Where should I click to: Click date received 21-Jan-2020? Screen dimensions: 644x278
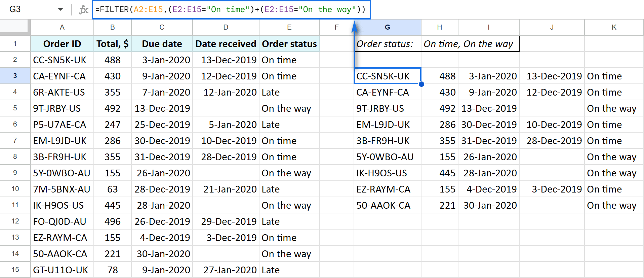coord(226,189)
